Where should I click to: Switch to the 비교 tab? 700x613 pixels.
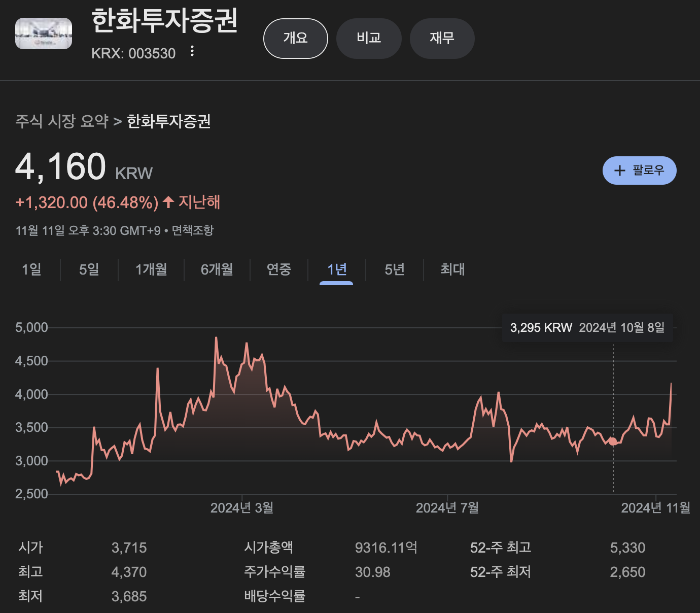[x=369, y=39]
